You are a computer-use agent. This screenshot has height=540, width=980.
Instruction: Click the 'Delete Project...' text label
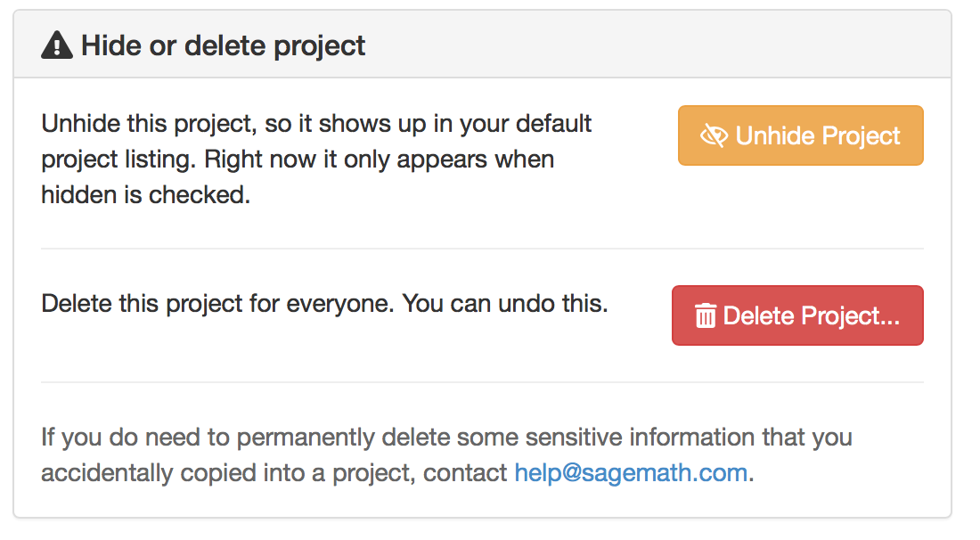(x=811, y=316)
